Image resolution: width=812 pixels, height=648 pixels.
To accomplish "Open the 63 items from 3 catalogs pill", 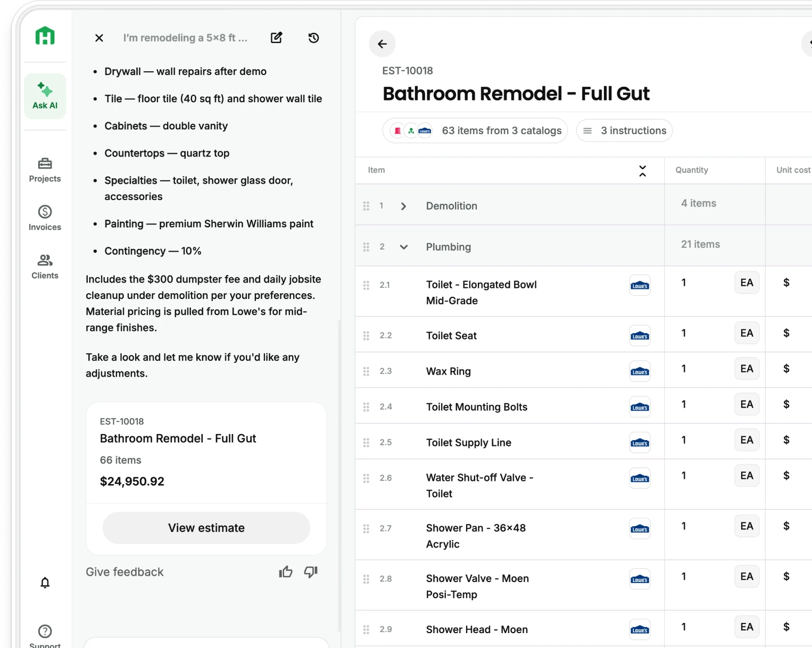I will tap(475, 130).
